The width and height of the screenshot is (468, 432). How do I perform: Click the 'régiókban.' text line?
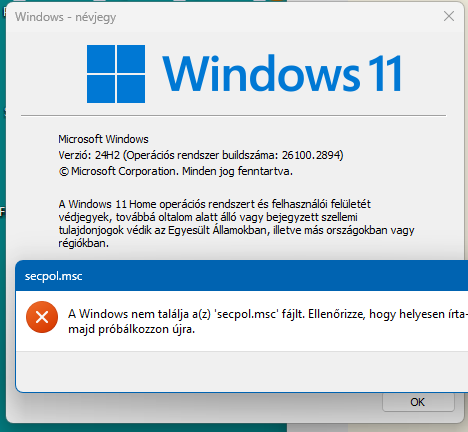tap(84, 243)
